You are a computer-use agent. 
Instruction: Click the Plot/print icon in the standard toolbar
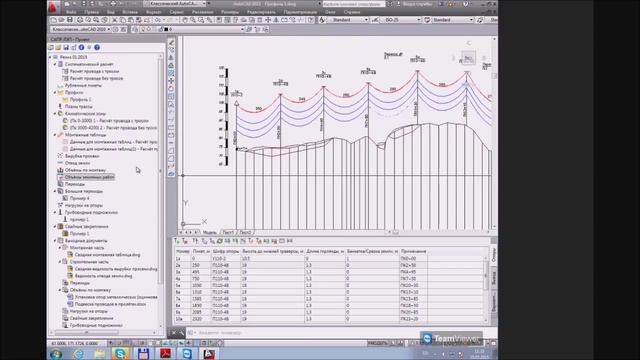click(x=80, y=20)
